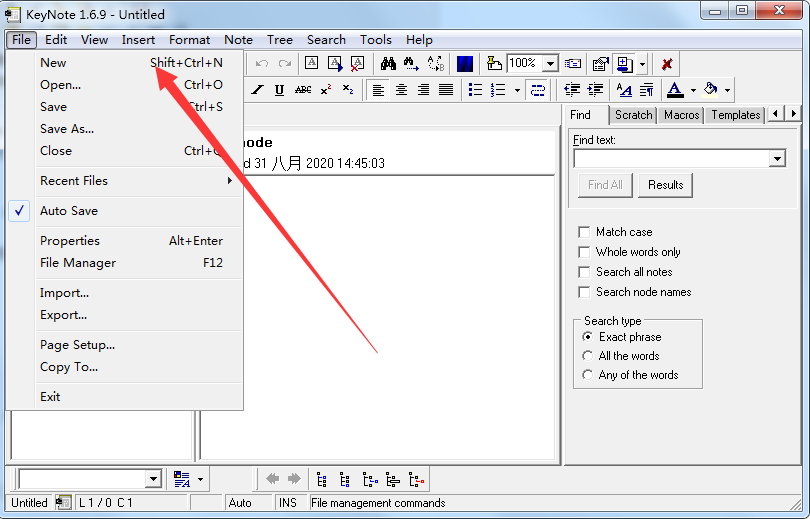
Task: Switch to the Macros tab
Action: click(x=681, y=115)
